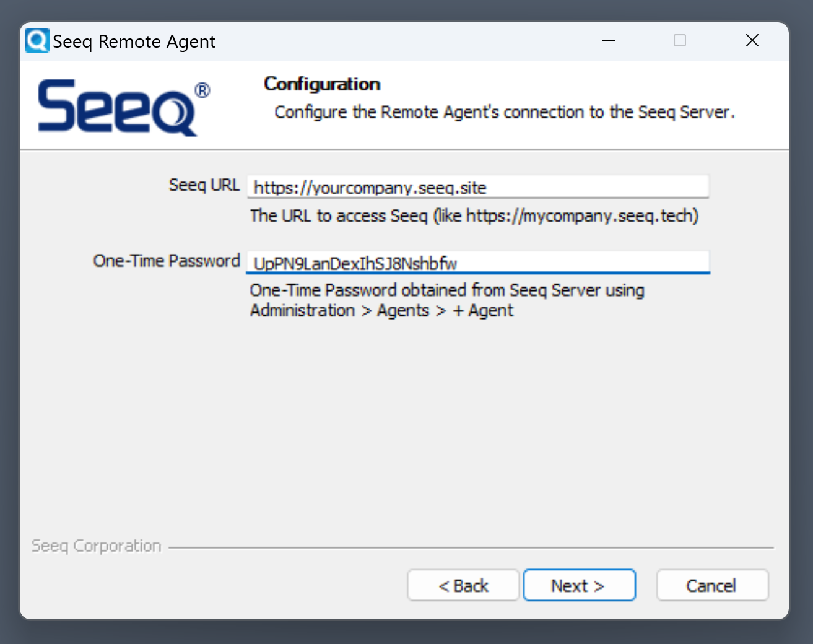
Task: Go to previous step with Back button
Action: click(463, 585)
